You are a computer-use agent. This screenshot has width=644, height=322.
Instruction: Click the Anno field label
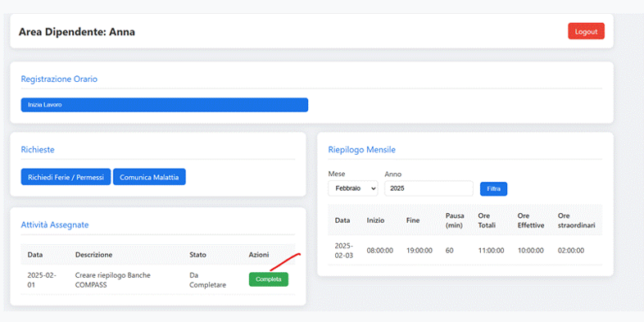(x=392, y=174)
